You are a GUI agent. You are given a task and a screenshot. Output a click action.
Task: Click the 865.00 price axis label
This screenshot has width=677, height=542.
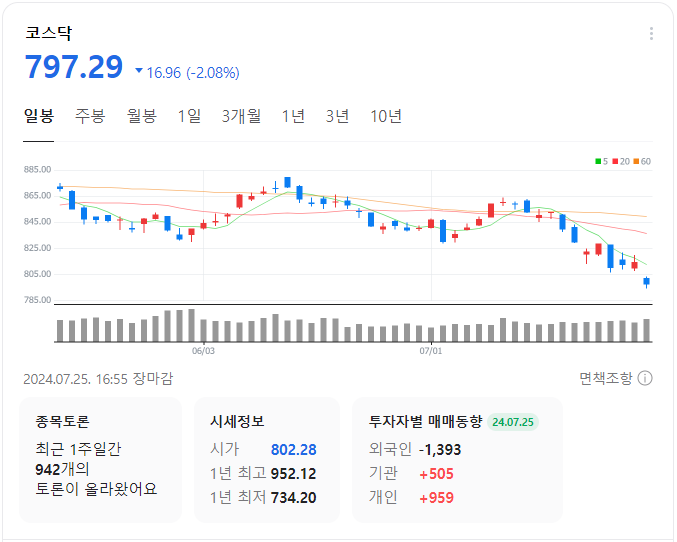[x=37, y=195]
